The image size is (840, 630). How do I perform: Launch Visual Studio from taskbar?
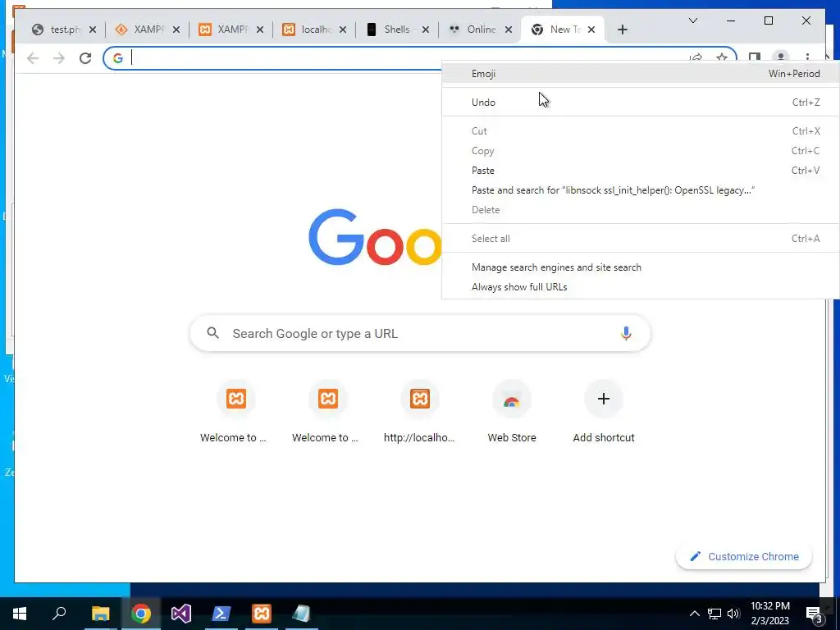coord(181,614)
